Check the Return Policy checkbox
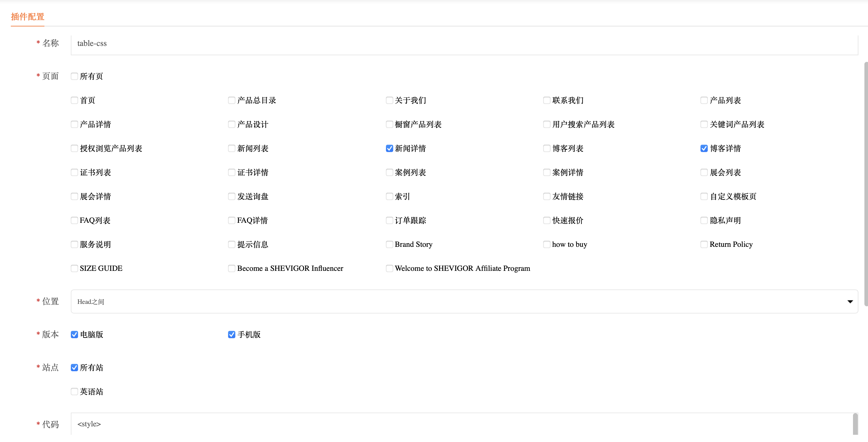 pos(704,244)
